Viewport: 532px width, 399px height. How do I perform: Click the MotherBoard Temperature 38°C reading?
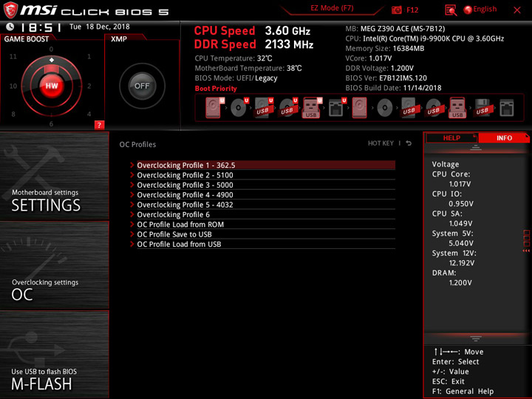coord(248,68)
